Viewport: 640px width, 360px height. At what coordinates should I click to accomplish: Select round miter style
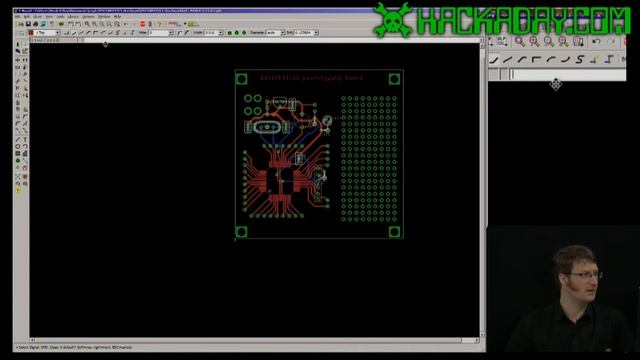(x=179, y=33)
